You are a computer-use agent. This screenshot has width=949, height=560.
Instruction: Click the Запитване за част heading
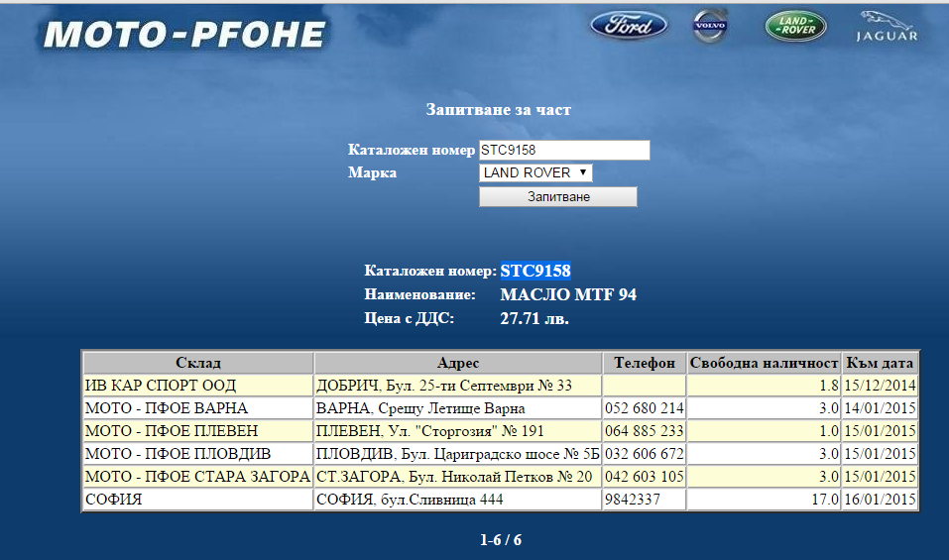[498, 109]
